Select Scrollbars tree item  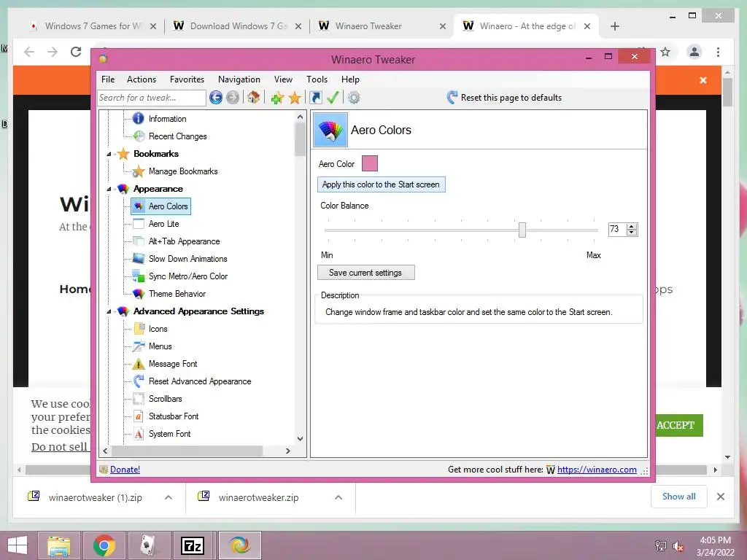(166, 399)
